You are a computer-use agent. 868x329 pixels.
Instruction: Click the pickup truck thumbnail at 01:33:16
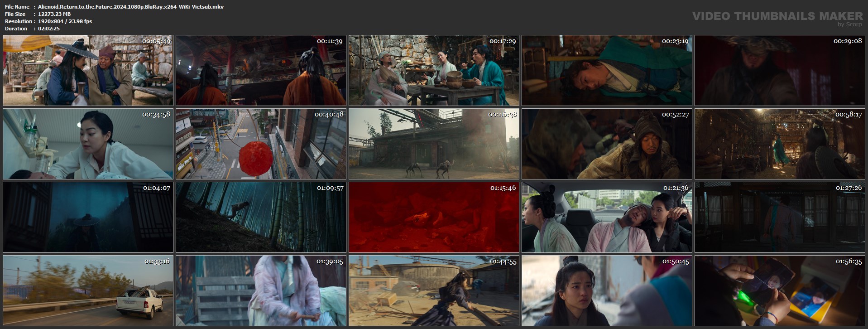click(88, 291)
